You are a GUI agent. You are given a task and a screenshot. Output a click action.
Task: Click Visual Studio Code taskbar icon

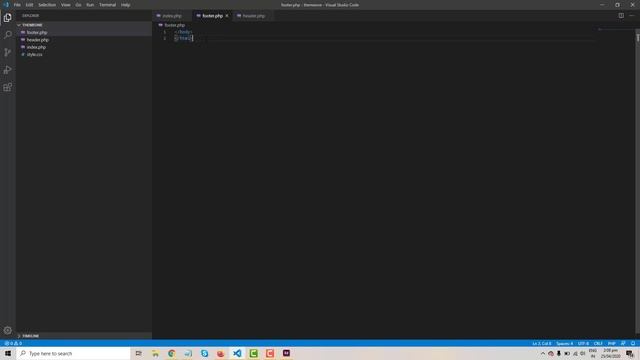(x=237, y=353)
